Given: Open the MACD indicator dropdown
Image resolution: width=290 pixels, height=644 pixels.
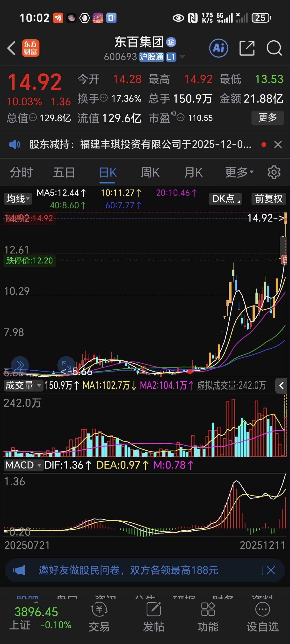Looking at the screenshot, I should pos(23,465).
